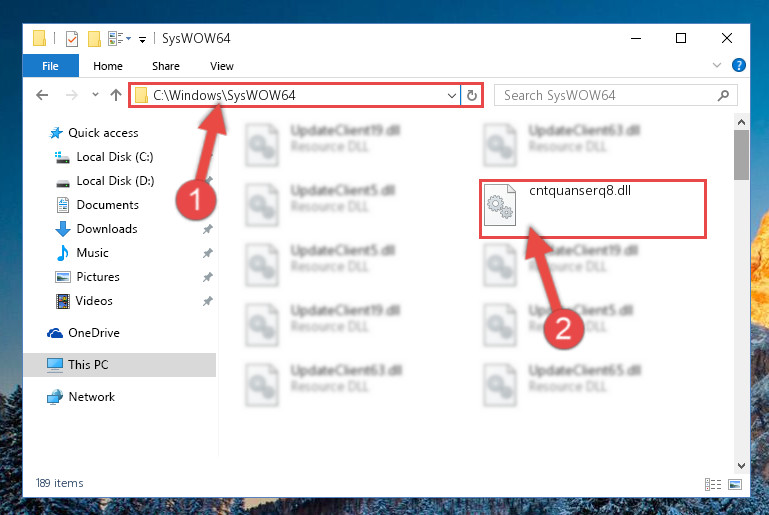Click the pin icon beside Videos
Image resolution: width=769 pixels, height=515 pixels.
pos(208,301)
